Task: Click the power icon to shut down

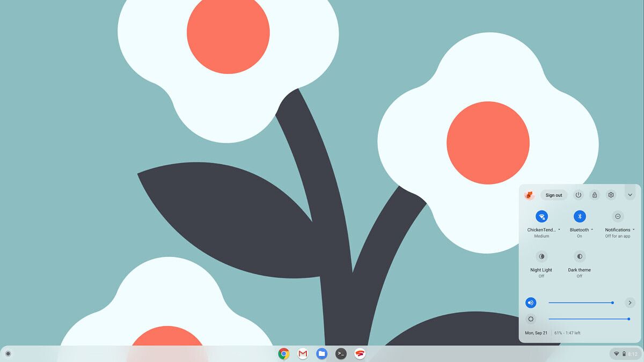Action: (x=578, y=195)
